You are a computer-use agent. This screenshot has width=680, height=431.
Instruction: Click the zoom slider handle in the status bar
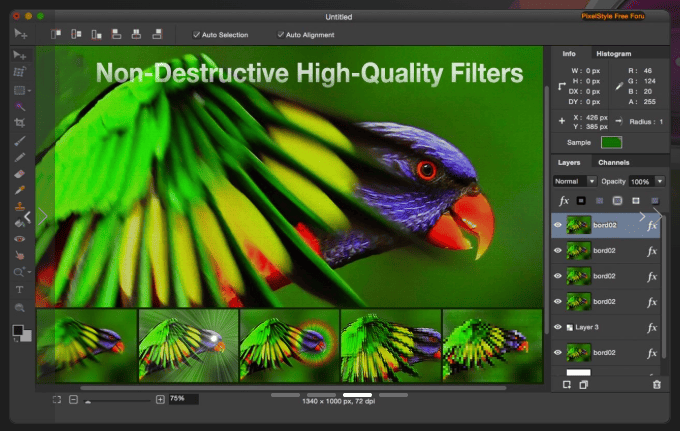point(88,402)
